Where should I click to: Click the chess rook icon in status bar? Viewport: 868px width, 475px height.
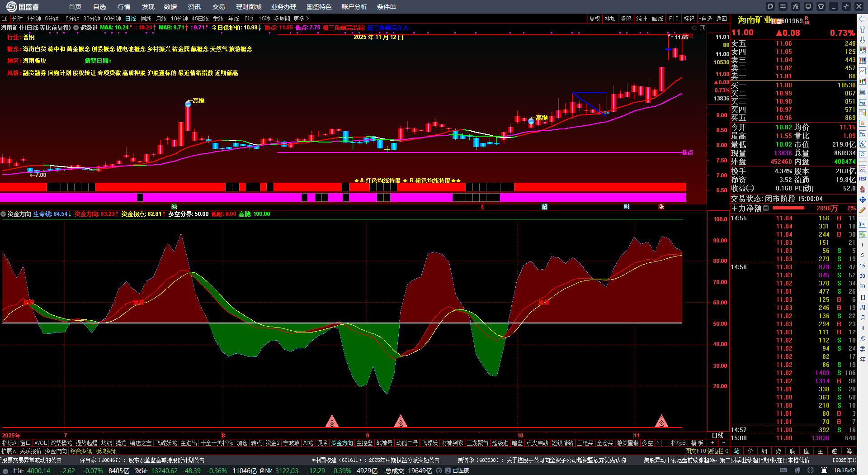(824, 470)
